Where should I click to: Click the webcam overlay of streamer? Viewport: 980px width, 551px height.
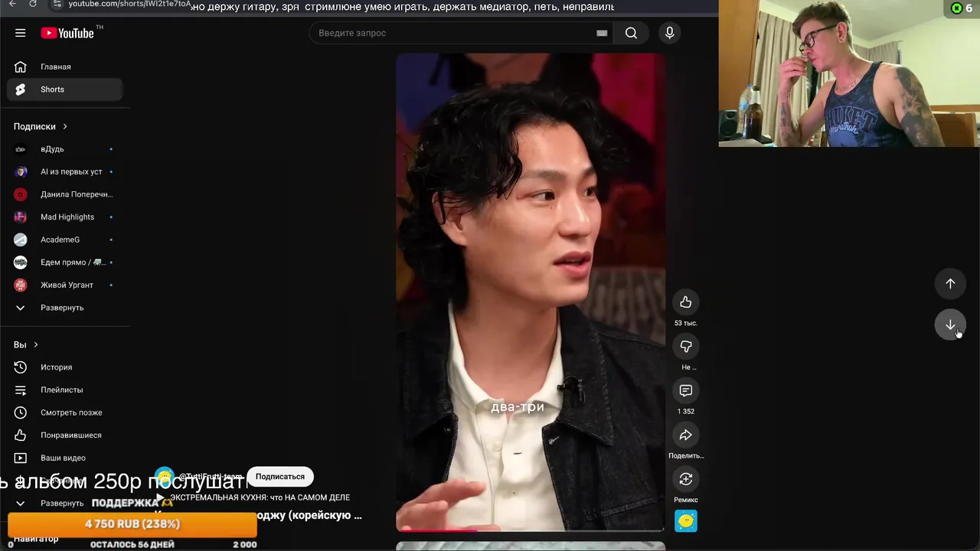coord(849,73)
